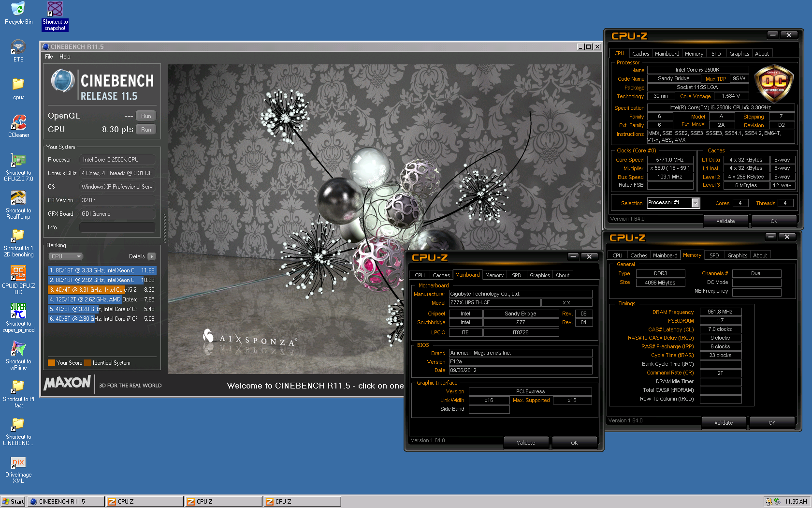Open the File menu in CINEBENCH

[49, 57]
